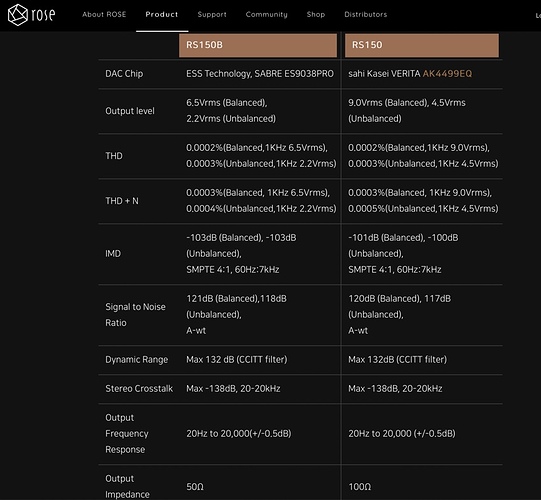Open the About ROSE menu

pyautogui.click(x=104, y=14)
